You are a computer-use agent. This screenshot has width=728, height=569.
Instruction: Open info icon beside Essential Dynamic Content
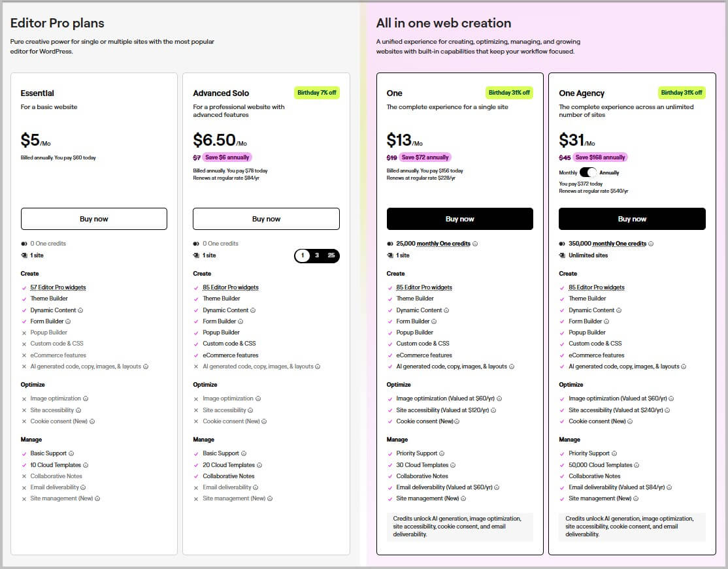(x=80, y=310)
